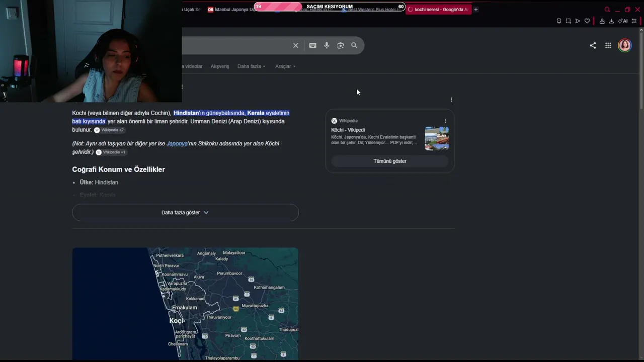
Task: Click the Koçi label on the map
Action: pos(177,321)
